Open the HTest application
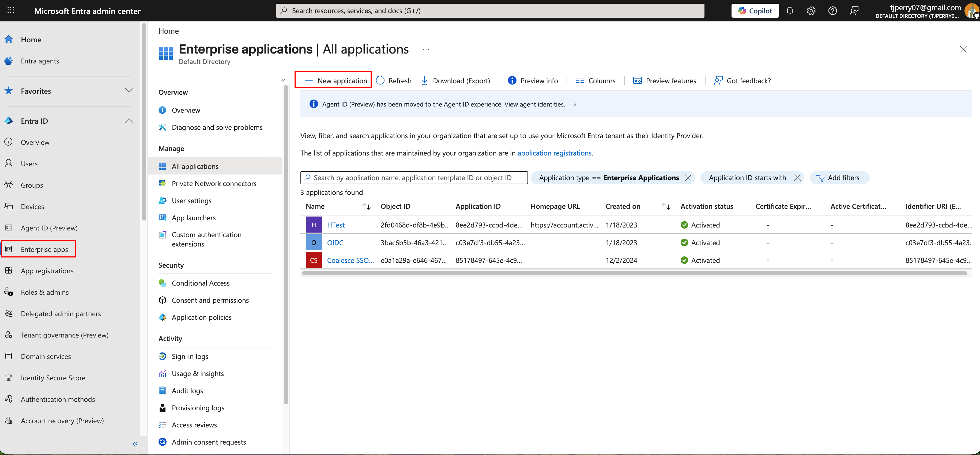The height and width of the screenshot is (455, 980). [336, 225]
